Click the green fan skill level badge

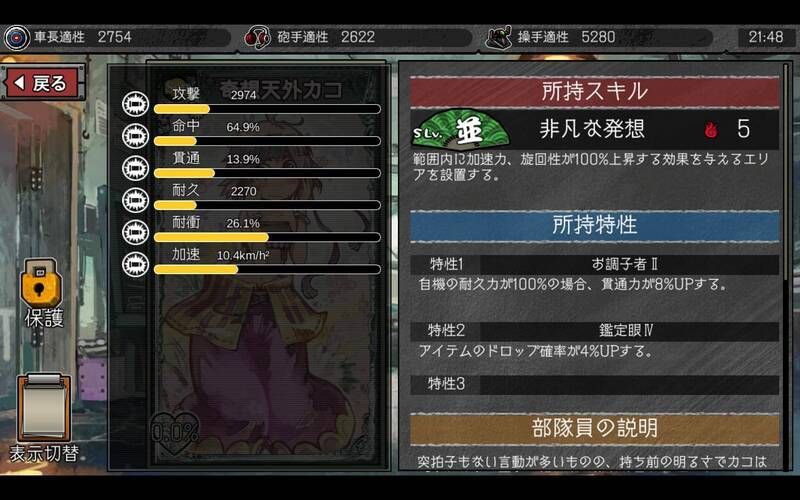461,129
